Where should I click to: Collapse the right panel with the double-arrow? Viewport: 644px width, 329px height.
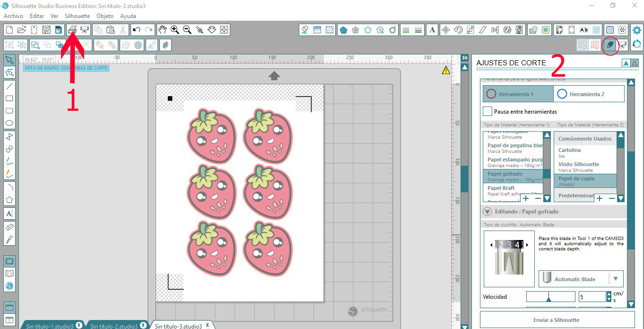[464, 59]
